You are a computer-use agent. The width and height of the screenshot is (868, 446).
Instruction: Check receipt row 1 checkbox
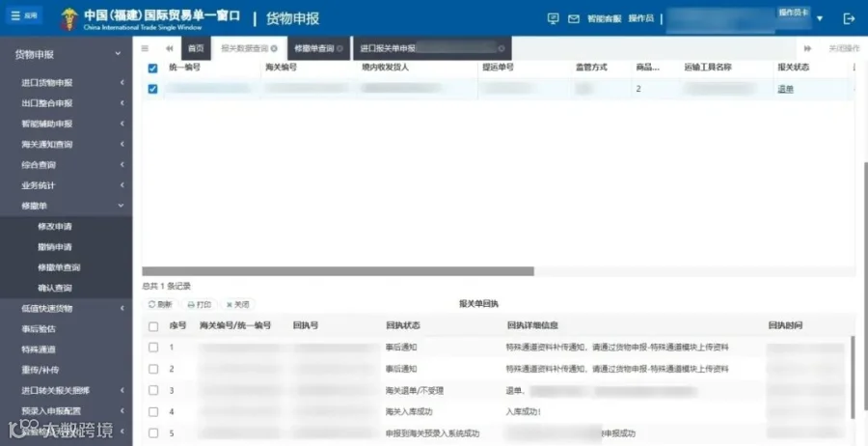153,348
